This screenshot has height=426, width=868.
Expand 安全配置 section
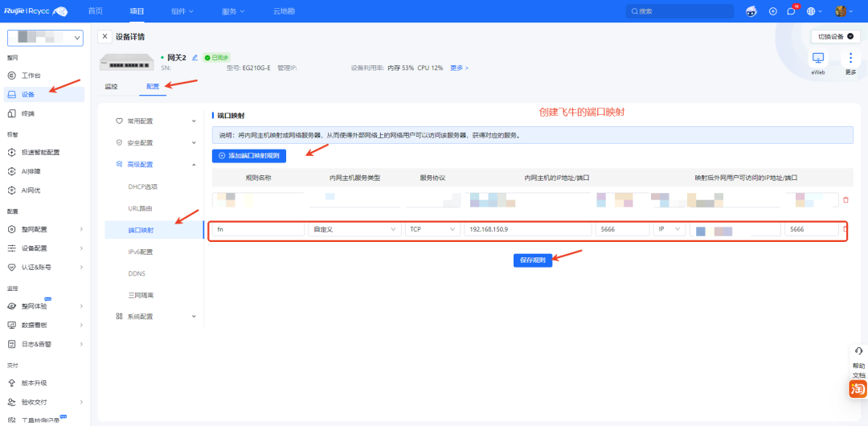click(x=155, y=142)
